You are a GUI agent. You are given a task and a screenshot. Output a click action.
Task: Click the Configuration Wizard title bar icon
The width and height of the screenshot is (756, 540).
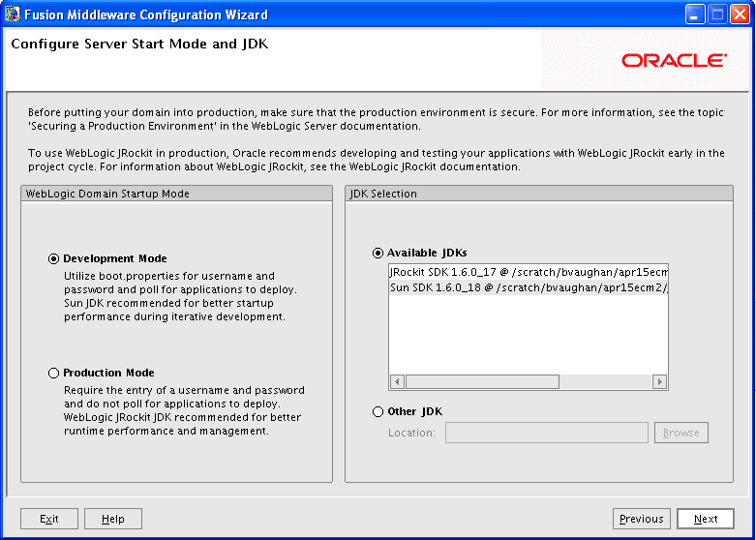click(x=13, y=14)
